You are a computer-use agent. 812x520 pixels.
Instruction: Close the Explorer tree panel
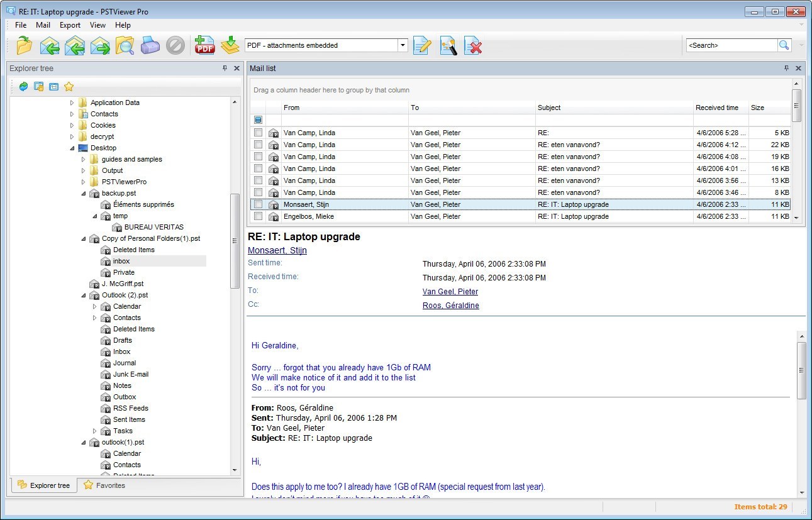236,68
